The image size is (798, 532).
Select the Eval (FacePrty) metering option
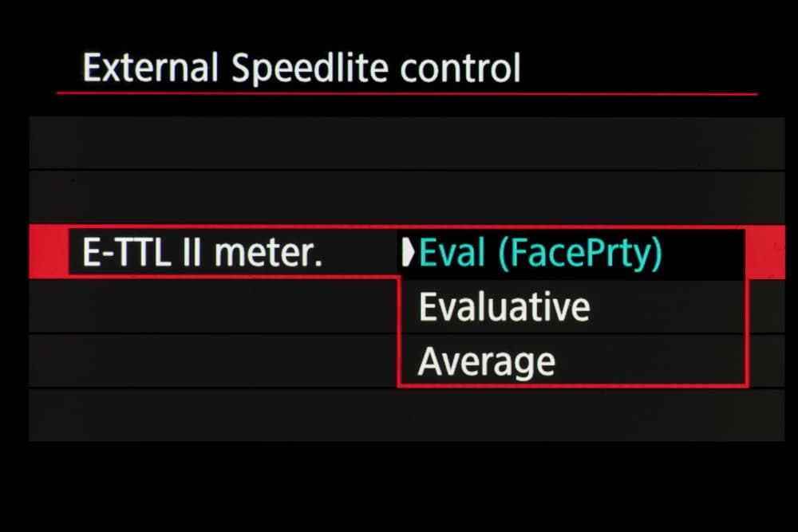tap(540, 254)
